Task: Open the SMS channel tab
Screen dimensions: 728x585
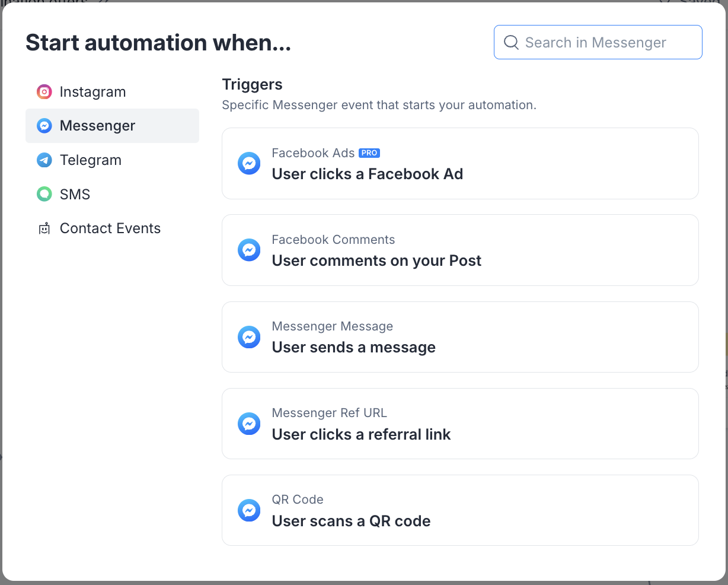Action: (x=75, y=194)
